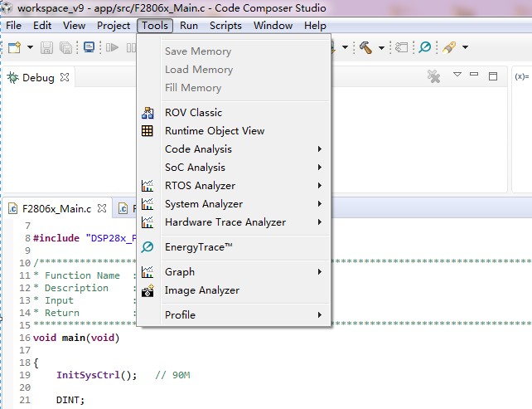The width and height of the screenshot is (532, 409).
Task: Select Image Analyzer menu entry
Action: pos(234,290)
